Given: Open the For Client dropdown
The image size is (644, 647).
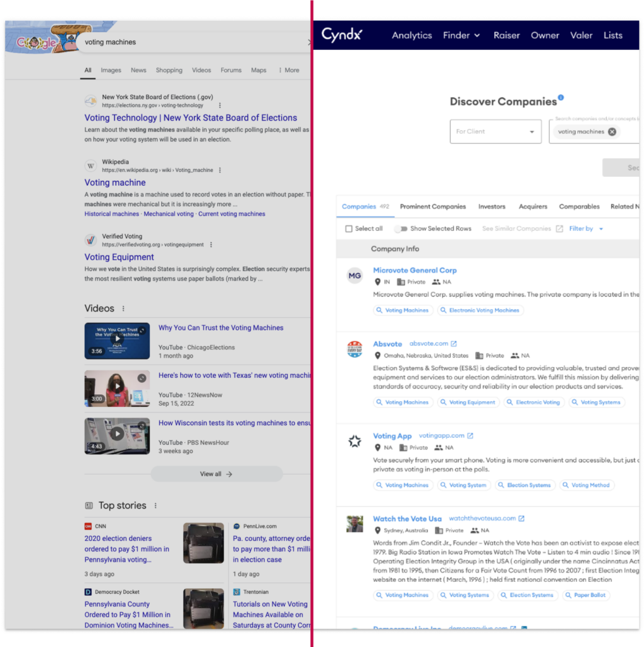Looking at the screenshot, I should [495, 131].
